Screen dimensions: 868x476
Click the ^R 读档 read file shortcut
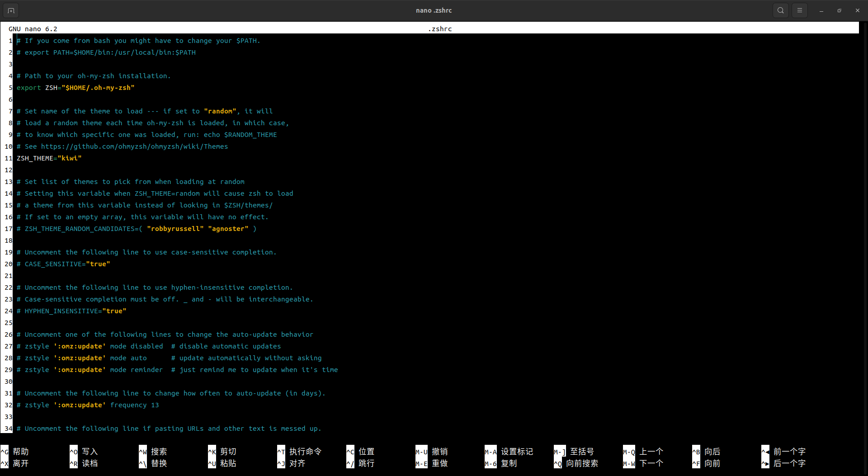84,463
